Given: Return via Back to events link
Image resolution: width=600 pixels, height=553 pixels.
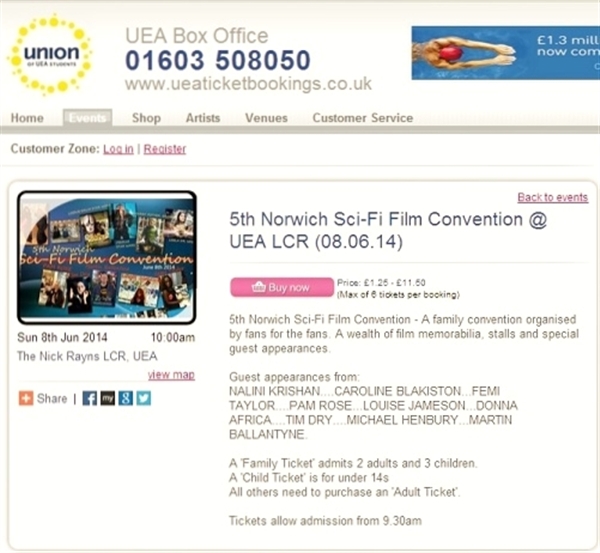Looking at the screenshot, I should point(553,197).
